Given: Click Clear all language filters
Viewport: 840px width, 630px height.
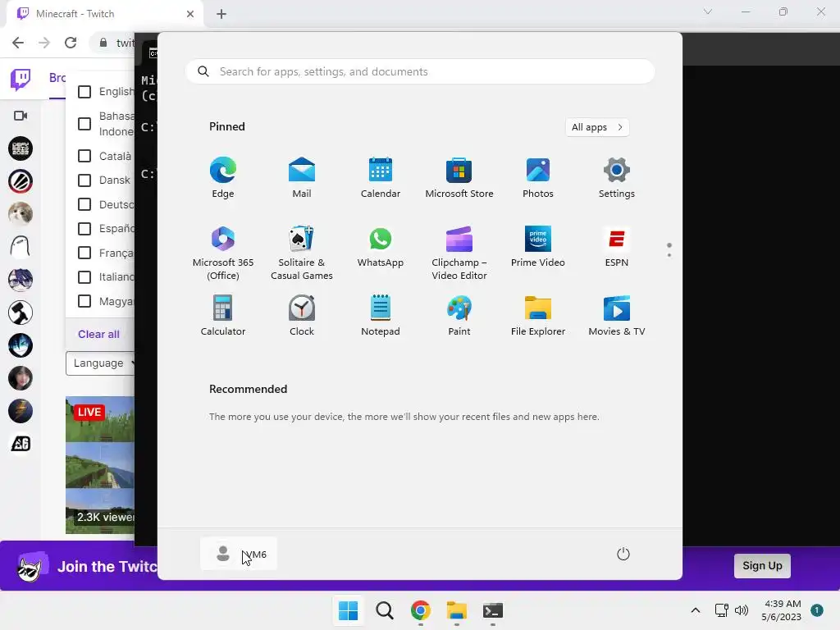Looking at the screenshot, I should pyautogui.click(x=98, y=335).
